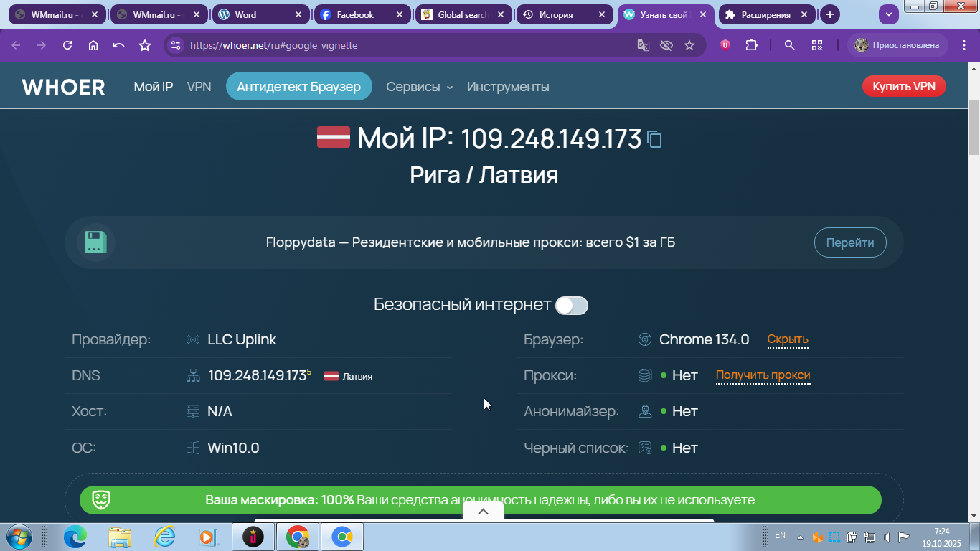Reload the page with the refresh icon

(x=67, y=45)
